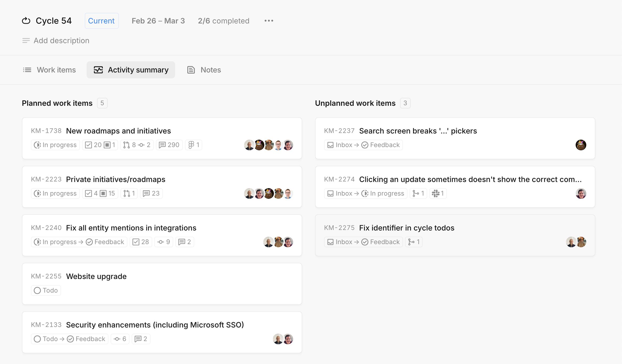The width and height of the screenshot is (622, 364).
Task: Click the Figma badge on KM-1738
Action: click(194, 145)
